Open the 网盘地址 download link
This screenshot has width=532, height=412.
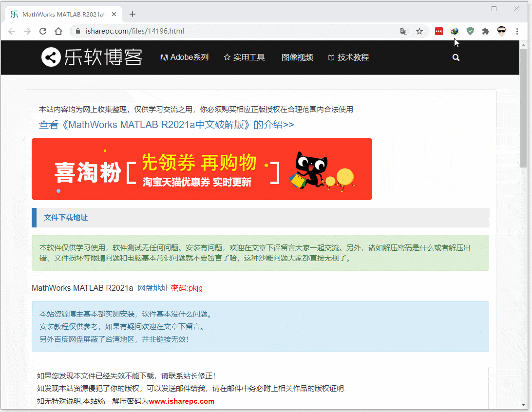click(x=153, y=288)
